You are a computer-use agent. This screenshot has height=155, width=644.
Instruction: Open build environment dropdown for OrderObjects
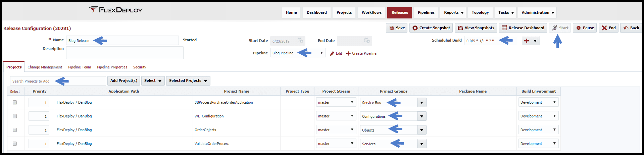tap(538, 130)
